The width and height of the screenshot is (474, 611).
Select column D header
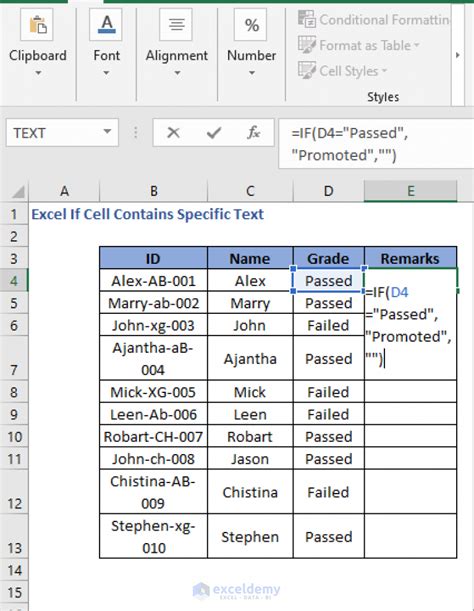(329, 191)
